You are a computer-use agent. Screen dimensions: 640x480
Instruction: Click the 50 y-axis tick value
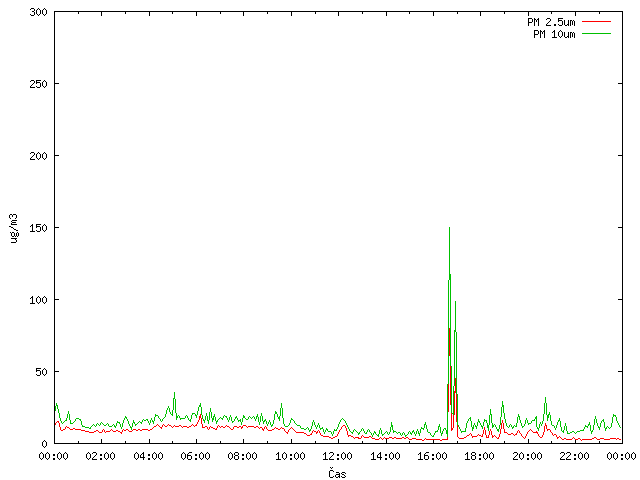tap(41, 372)
